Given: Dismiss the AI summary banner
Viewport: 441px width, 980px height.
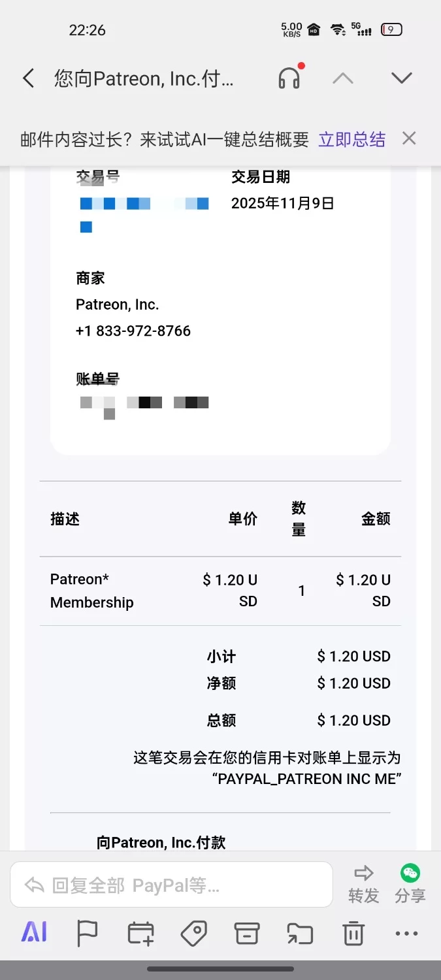Looking at the screenshot, I should tap(409, 139).
